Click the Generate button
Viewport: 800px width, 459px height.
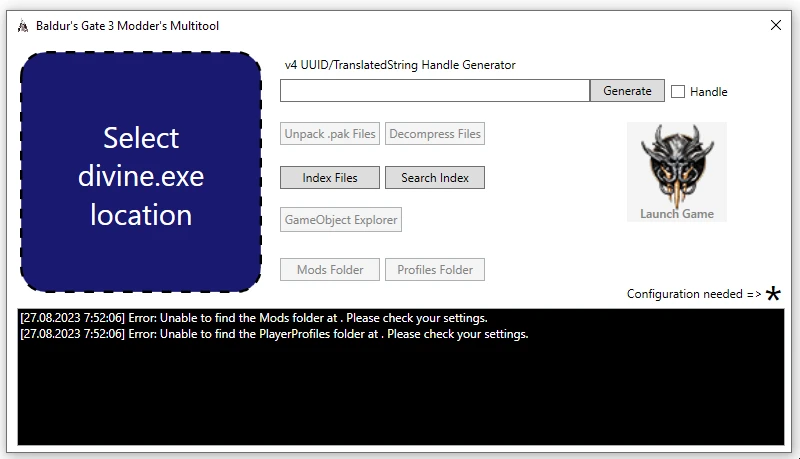pos(627,91)
